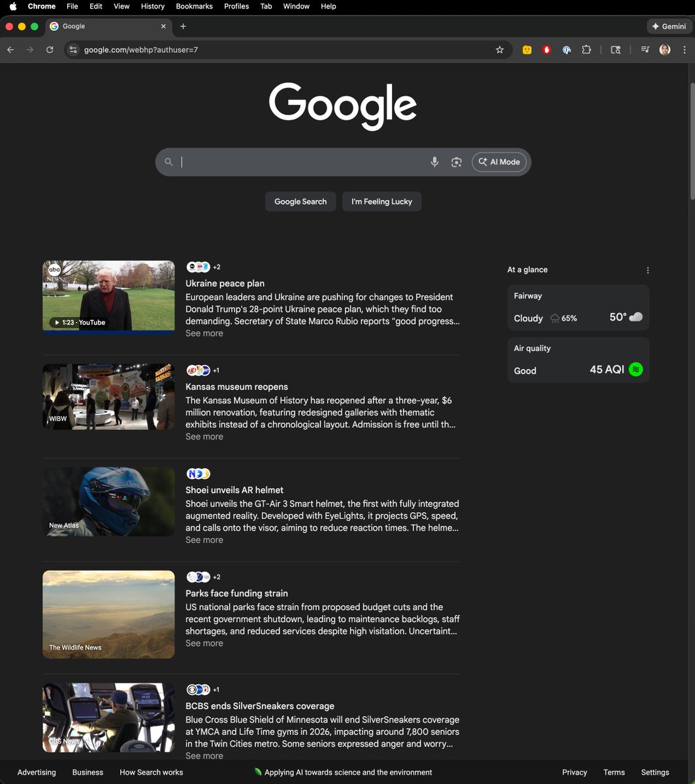Open the Edit menu
The height and width of the screenshot is (784, 695).
(96, 6)
